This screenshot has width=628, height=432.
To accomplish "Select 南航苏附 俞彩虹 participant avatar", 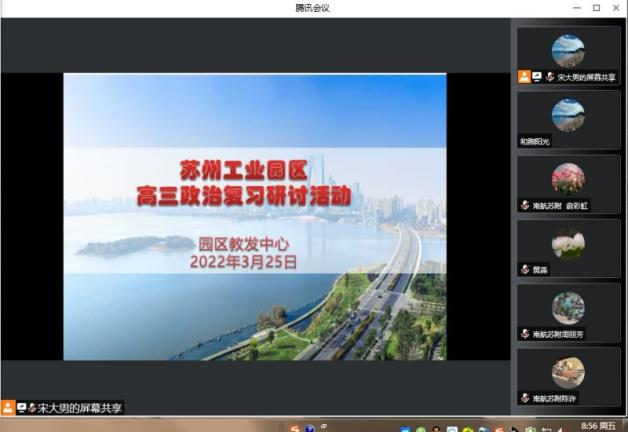I will (x=568, y=178).
